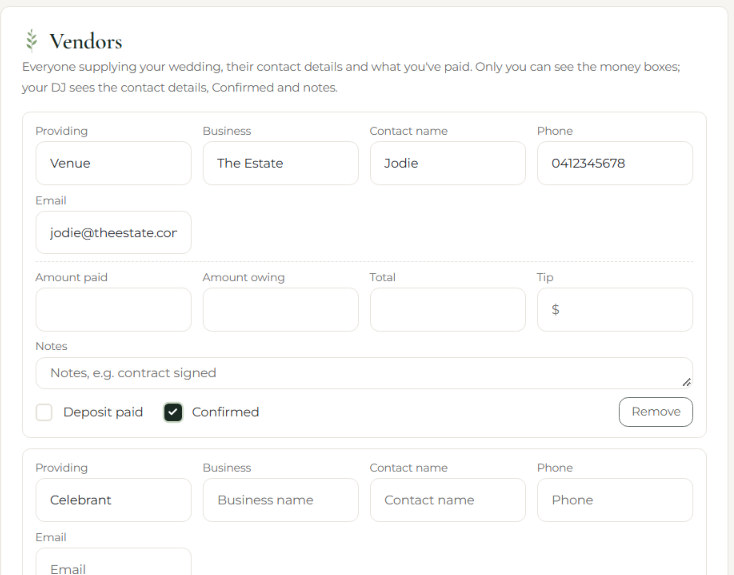
Task: Click the Business name field for Celebrant
Action: [280, 500]
